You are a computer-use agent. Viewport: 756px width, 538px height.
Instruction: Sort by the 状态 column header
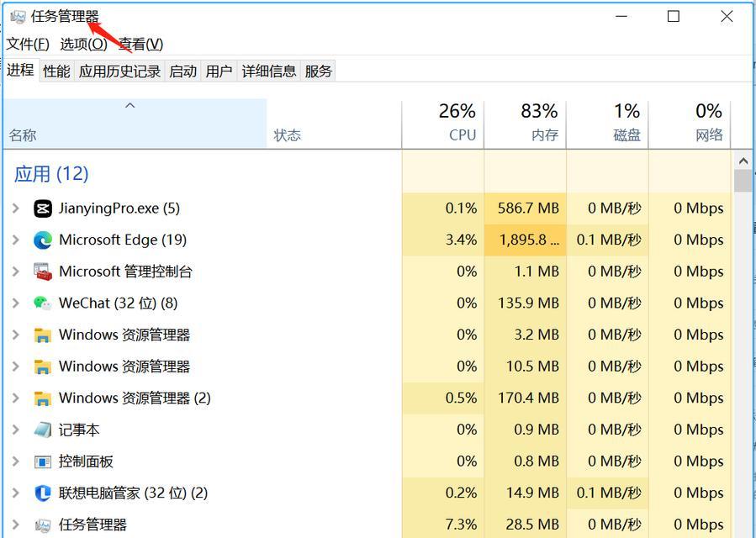pyautogui.click(x=334, y=124)
